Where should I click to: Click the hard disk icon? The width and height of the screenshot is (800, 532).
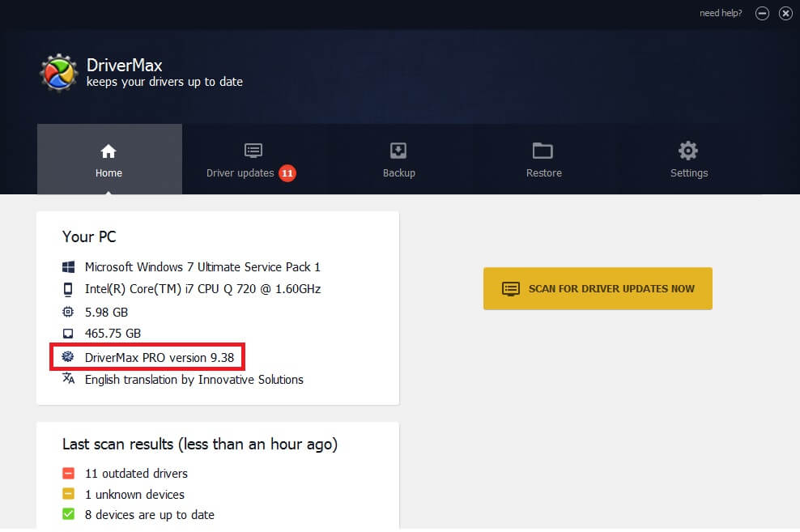click(x=68, y=334)
